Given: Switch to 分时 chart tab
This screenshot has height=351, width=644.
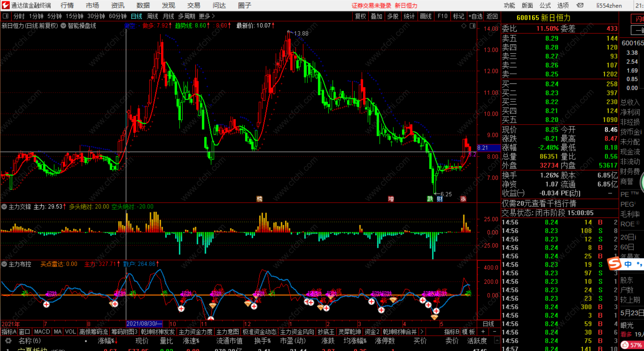Looking at the screenshot, I should pos(19,16).
